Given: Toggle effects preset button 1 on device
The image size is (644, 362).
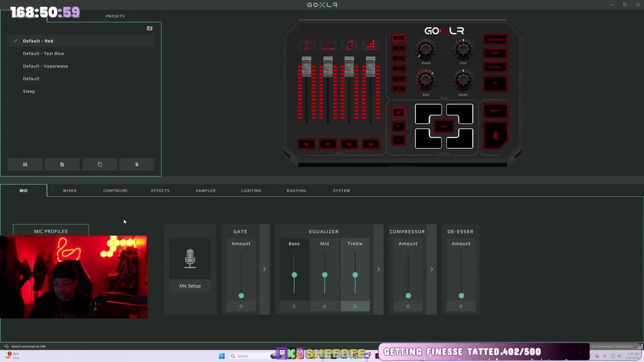Looking at the screenshot, I should (398, 38).
